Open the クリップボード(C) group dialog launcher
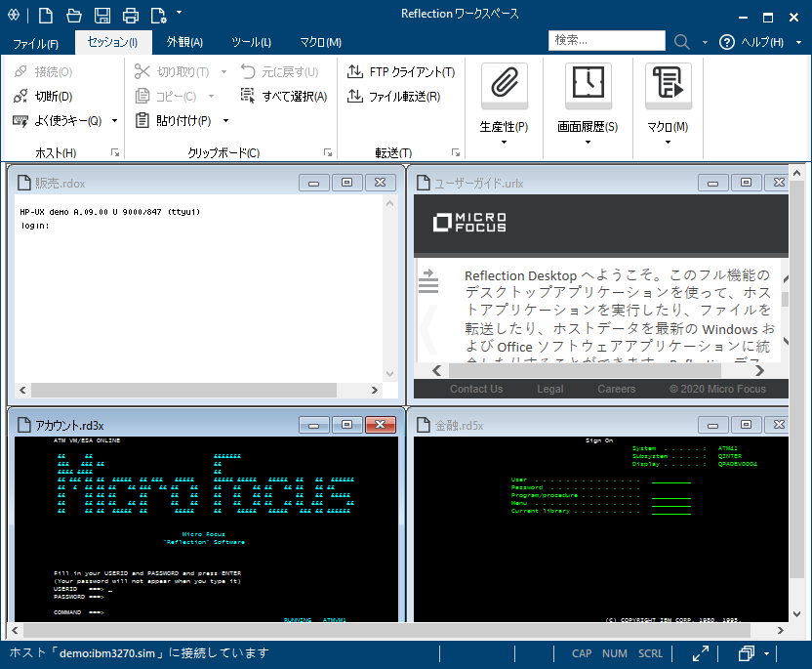 [328, 152]
